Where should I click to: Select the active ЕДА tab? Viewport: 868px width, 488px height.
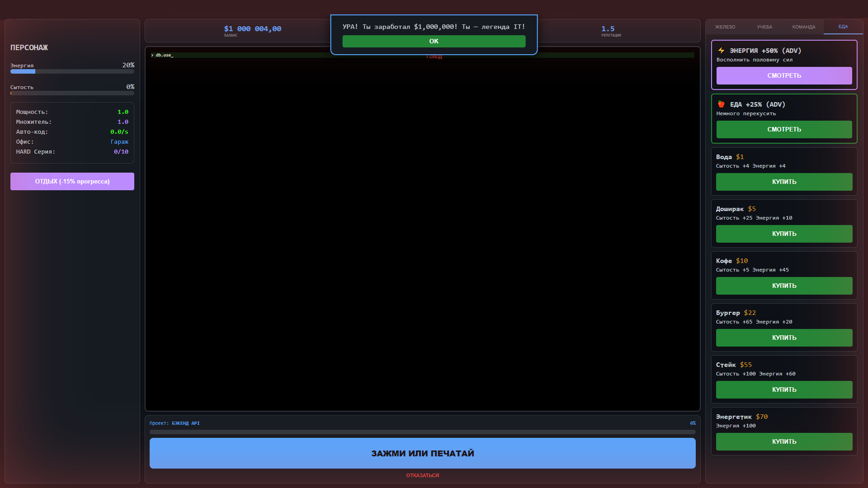[x=843, y=27]
